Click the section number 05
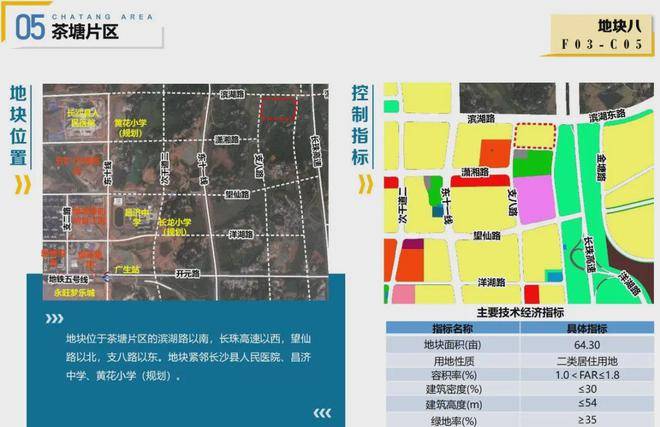 (30, 28)
